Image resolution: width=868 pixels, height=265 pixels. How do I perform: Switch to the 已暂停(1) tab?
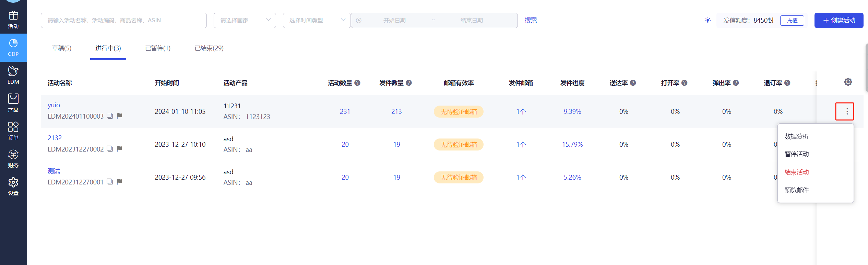[158, 48]
